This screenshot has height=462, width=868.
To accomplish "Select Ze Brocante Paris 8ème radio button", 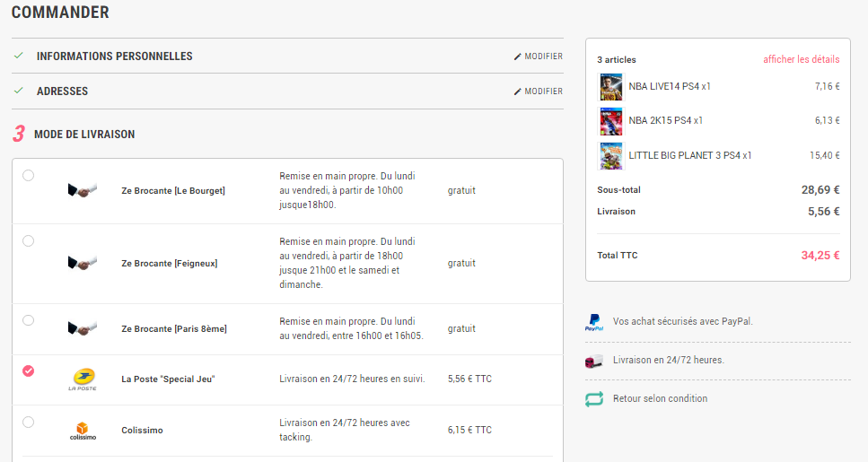I will [29, 320].
